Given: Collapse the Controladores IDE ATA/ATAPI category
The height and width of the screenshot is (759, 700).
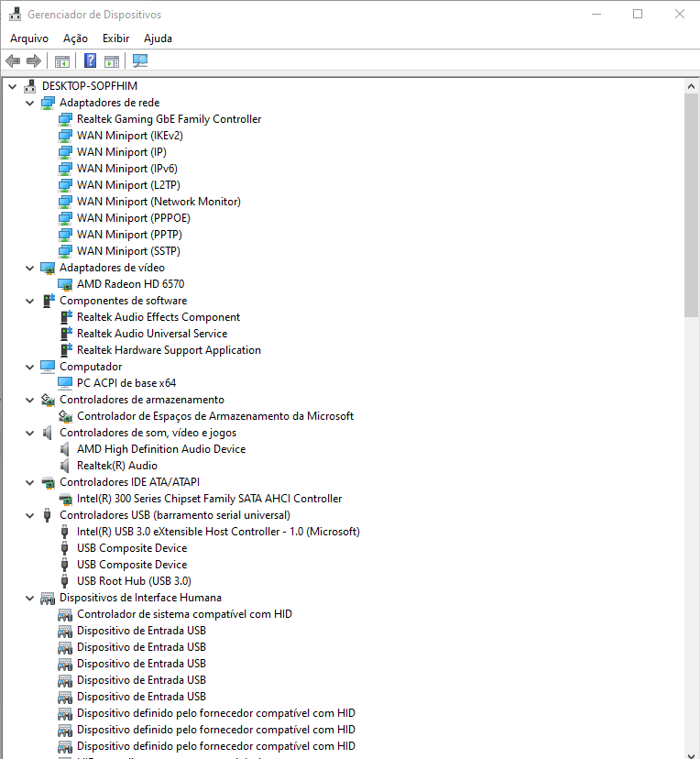Looking at the screenshot, I should click(x=30, y=482).
